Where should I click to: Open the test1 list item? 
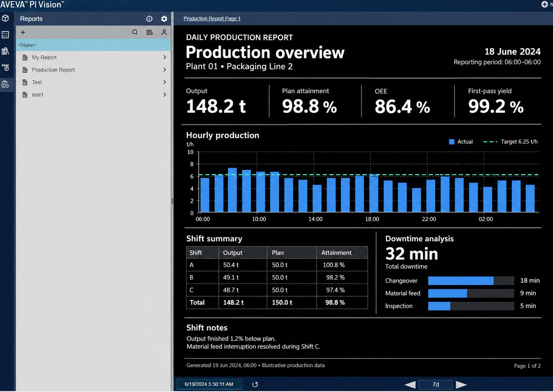click(x=93, y=95)
